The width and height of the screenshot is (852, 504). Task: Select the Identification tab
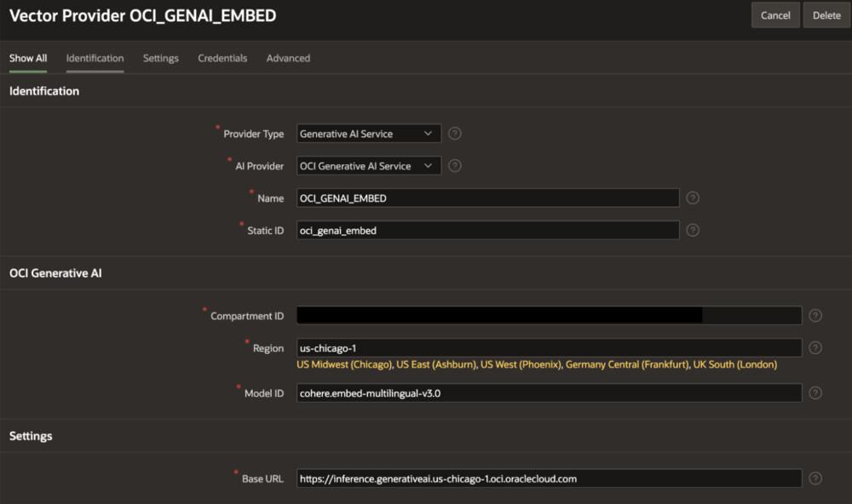pos(95,58)
